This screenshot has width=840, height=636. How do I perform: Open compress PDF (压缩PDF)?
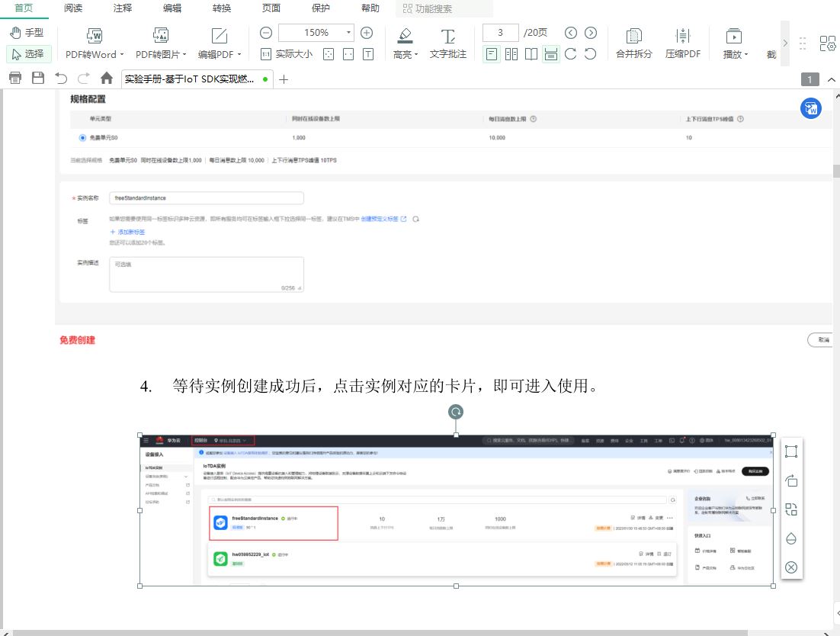point(682,43)
